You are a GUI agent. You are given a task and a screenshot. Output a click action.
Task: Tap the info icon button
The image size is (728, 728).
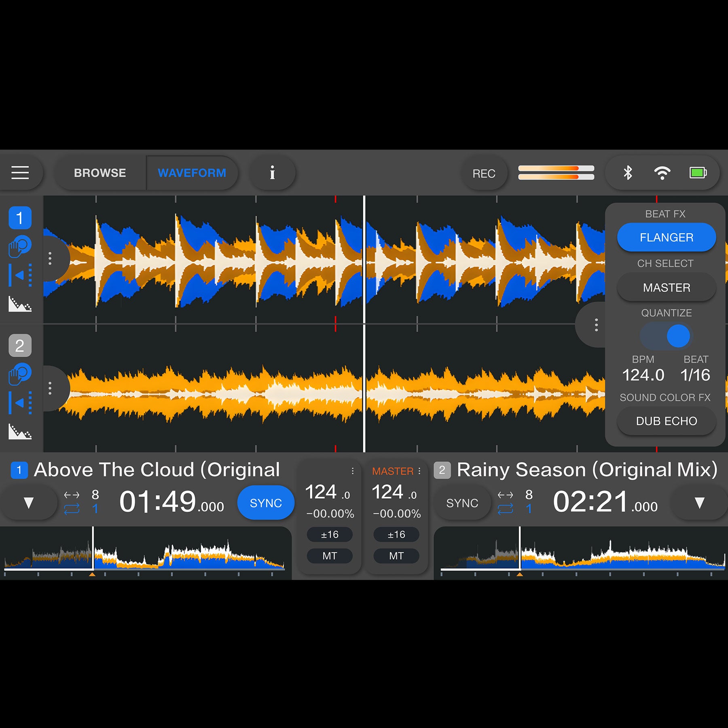[x=272, y=173]
